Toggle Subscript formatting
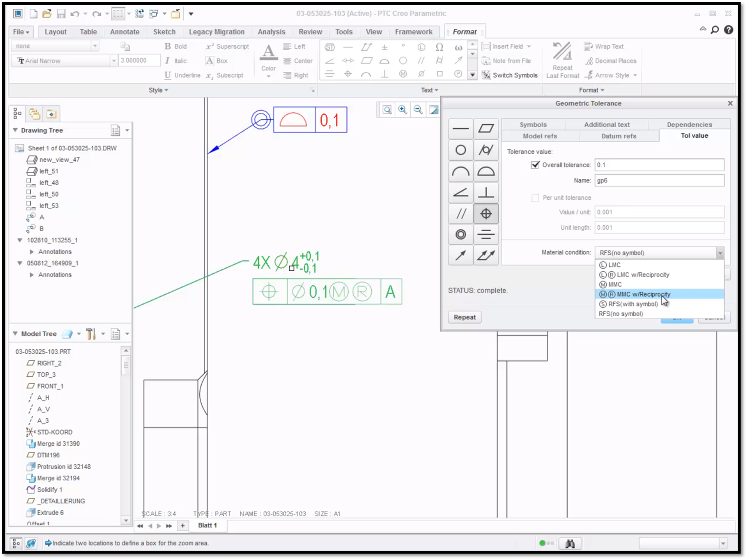 point(224,75)
